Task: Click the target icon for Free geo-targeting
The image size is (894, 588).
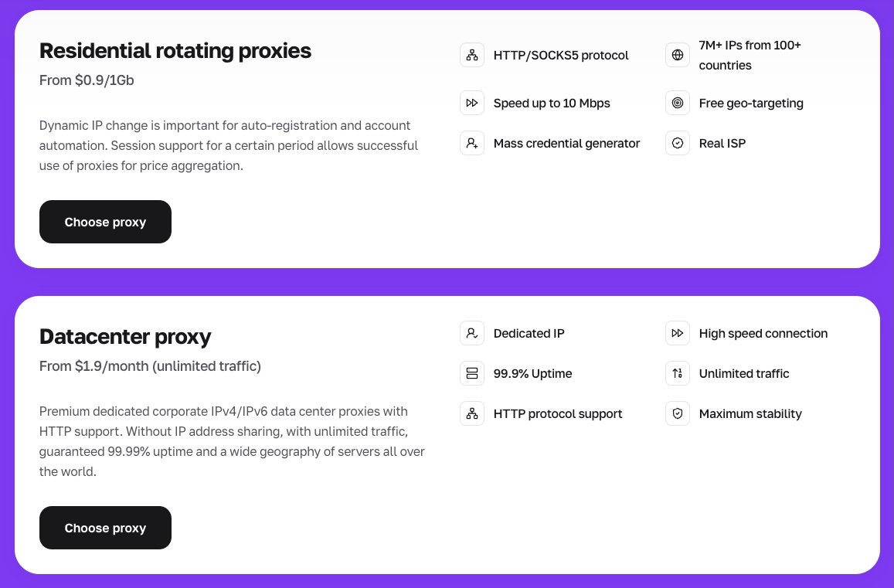Action: 678,103
